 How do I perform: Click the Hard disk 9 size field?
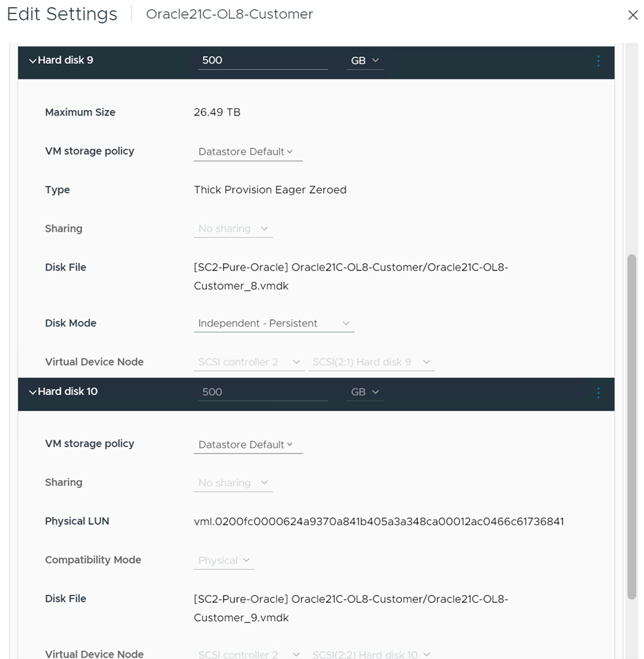[263, 61]
